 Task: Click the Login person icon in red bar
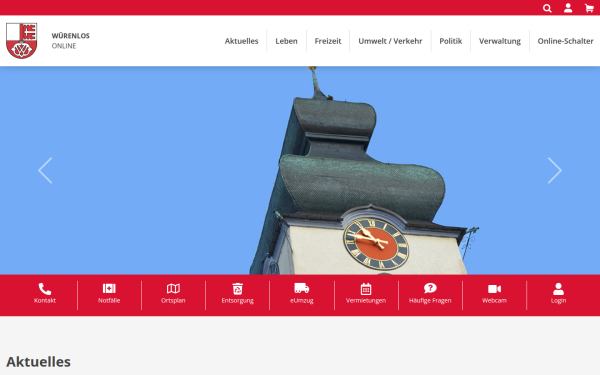tap(558, 289)
